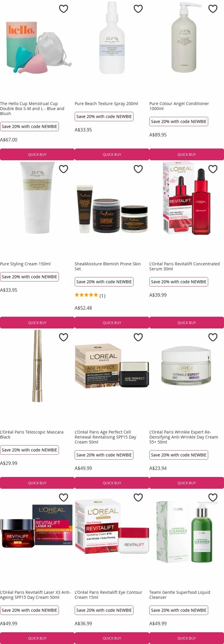Screen dimensions: 224x644
Task: Quick buy SheaMoisture Blemish Prone Skin Set
Action: 112,322
